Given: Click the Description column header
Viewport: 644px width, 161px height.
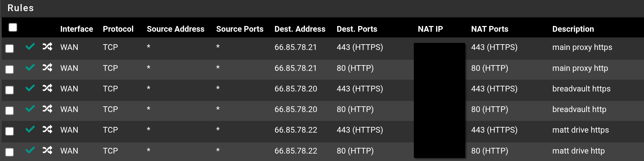Looking at the screenshot, I should point(573,29).
